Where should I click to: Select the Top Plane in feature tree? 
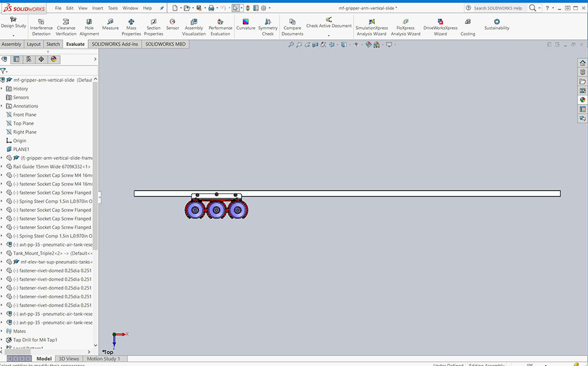24,123
